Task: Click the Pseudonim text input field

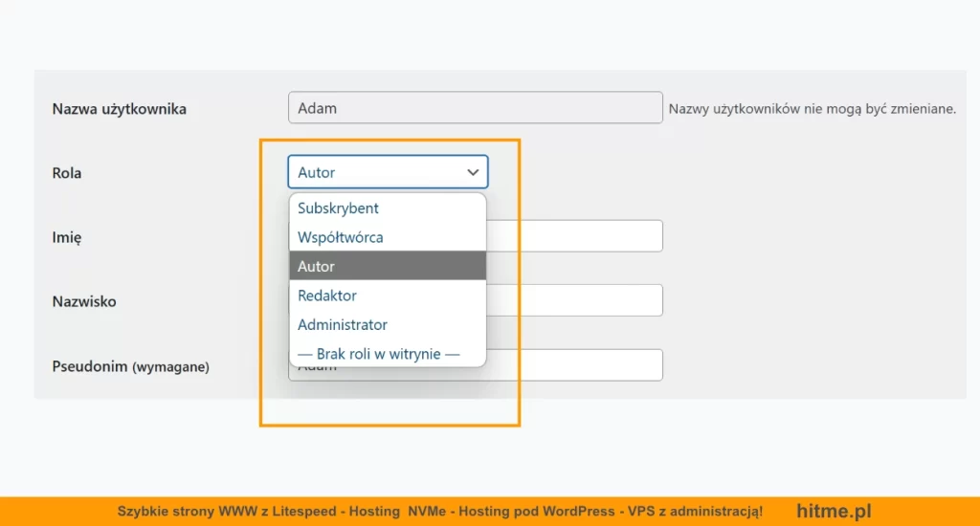Action: [574, 364]
